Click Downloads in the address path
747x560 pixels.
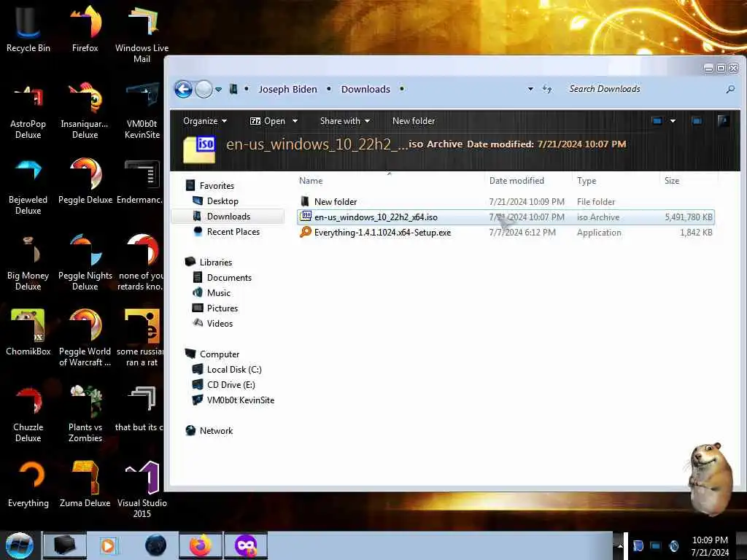pos(365,89)
